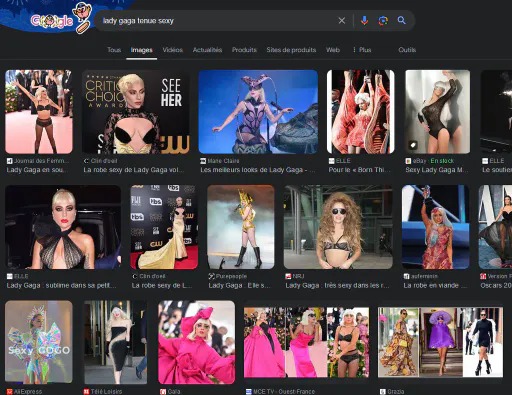Click the product tag icon on eBay image
The height and width of the screenshot is (395, 512).
(x=413, y=145)
